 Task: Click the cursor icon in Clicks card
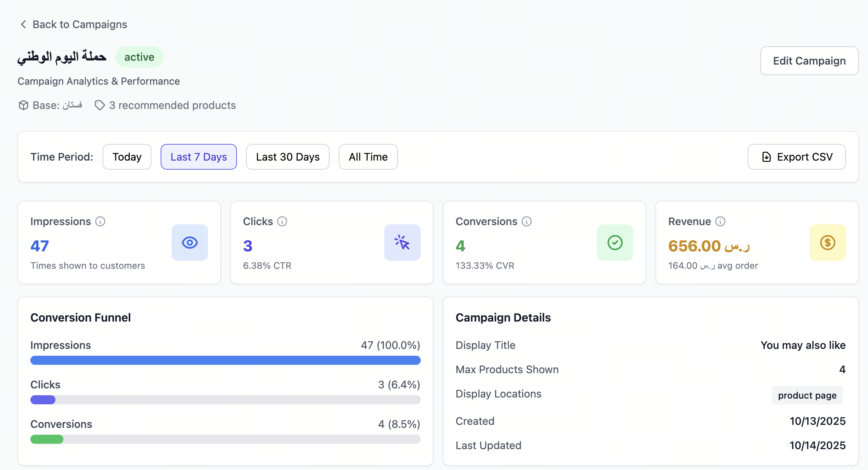tap(402, 243)
